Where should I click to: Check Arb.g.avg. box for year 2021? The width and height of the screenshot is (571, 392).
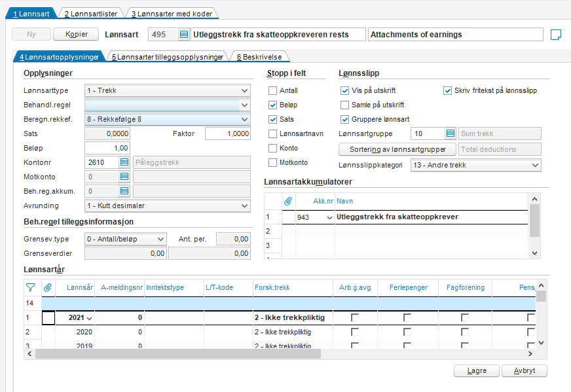tap(355, 317)
